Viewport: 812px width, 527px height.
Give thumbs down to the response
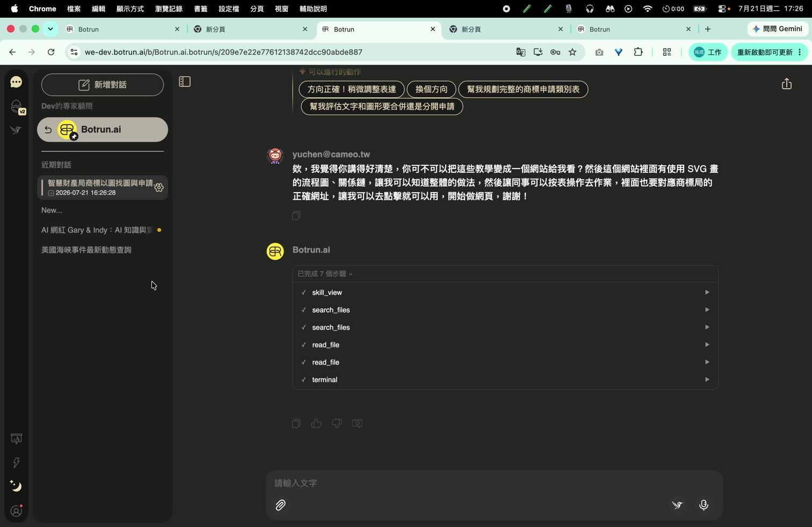tap(337, 423)
